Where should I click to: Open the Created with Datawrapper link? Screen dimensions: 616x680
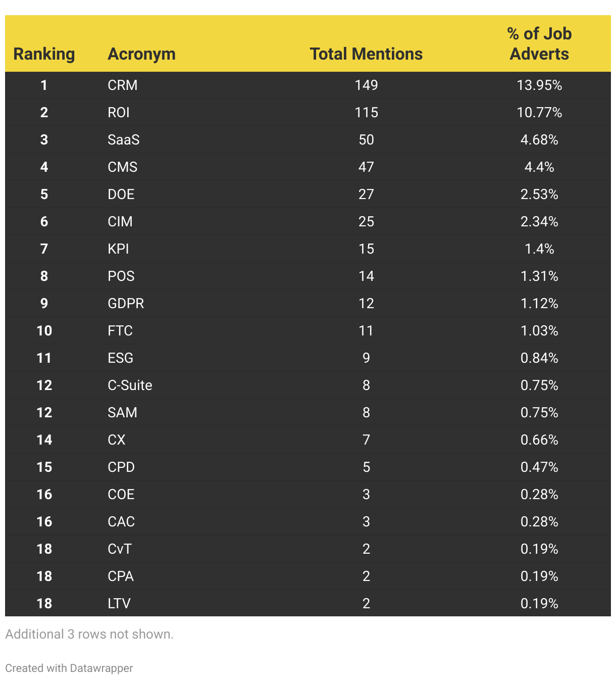coord(69,668)
